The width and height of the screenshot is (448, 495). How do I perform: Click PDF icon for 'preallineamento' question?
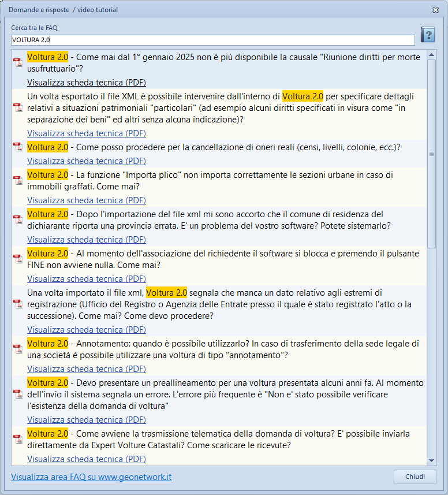[18, 394]
